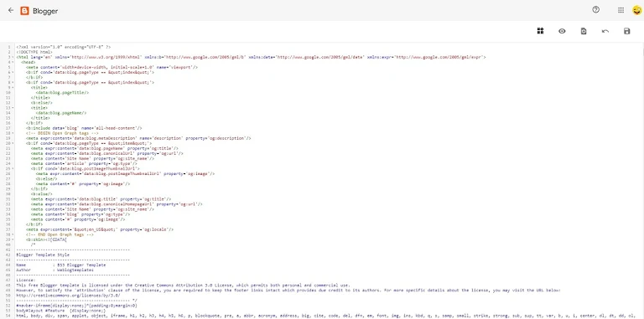Click the 'blog' og:type meta line

point(80,214)
